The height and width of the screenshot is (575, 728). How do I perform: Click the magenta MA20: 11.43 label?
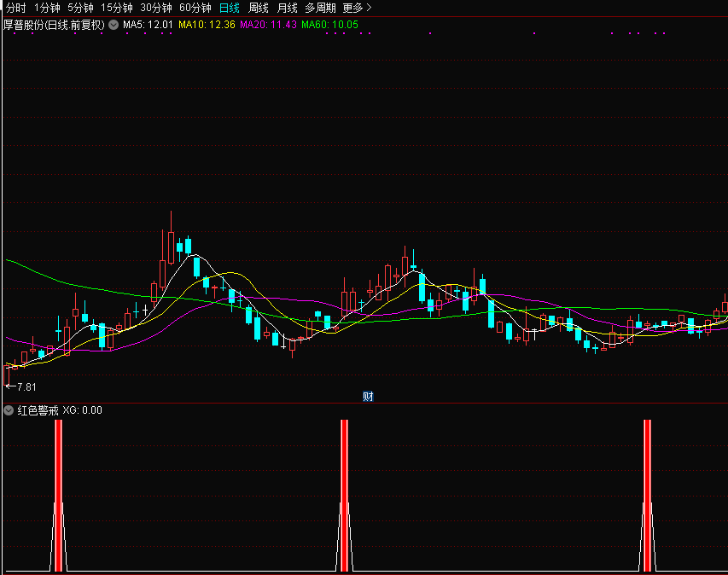tap(268, 26)
